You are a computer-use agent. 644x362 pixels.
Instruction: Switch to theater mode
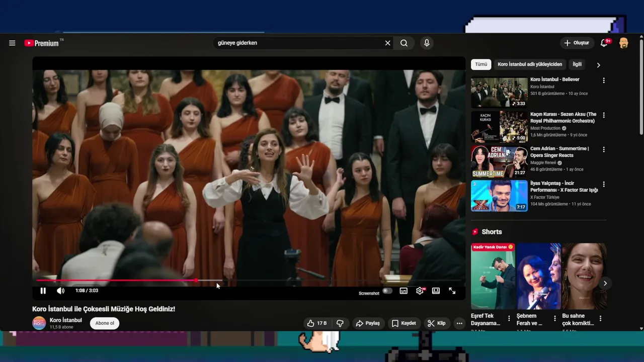click(x=436, y=291)
